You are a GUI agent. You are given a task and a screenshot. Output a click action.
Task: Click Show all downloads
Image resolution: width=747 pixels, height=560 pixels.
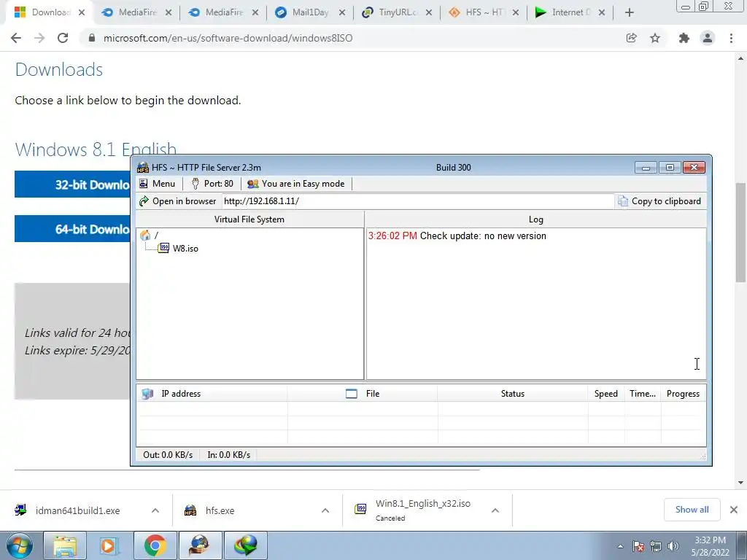pyautogui.click(x=692, y=510)
